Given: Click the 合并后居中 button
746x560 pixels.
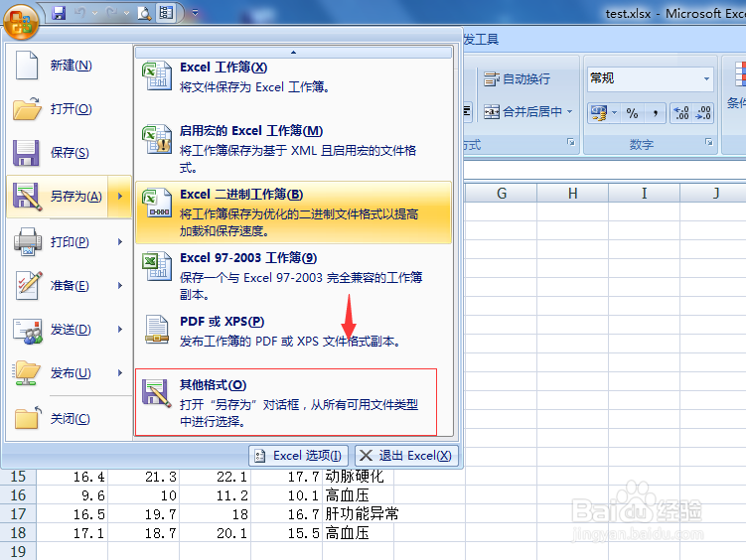Looking at the screenshot, I should [522, 112].
